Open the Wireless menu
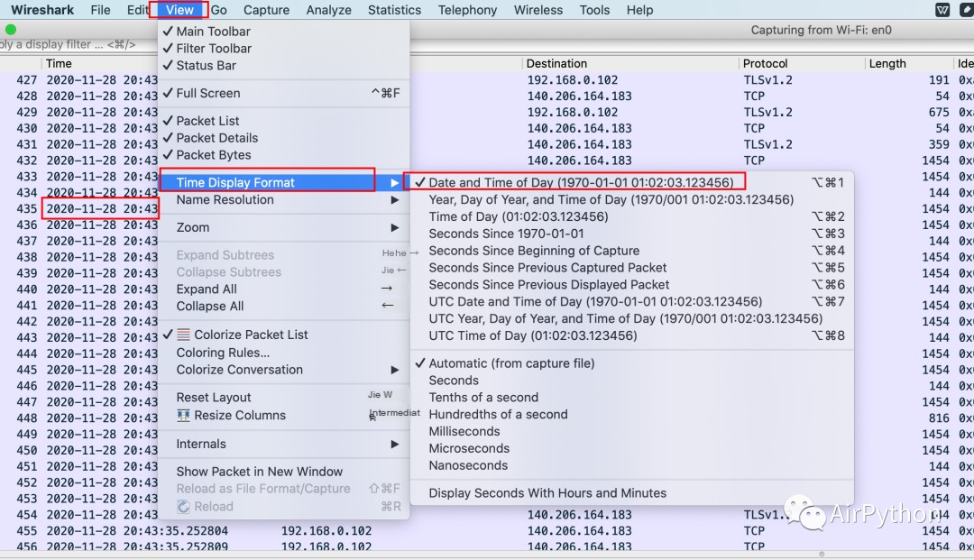Viewport: 974px width, 560px height. pyautogui.click(x=538, y=10)
